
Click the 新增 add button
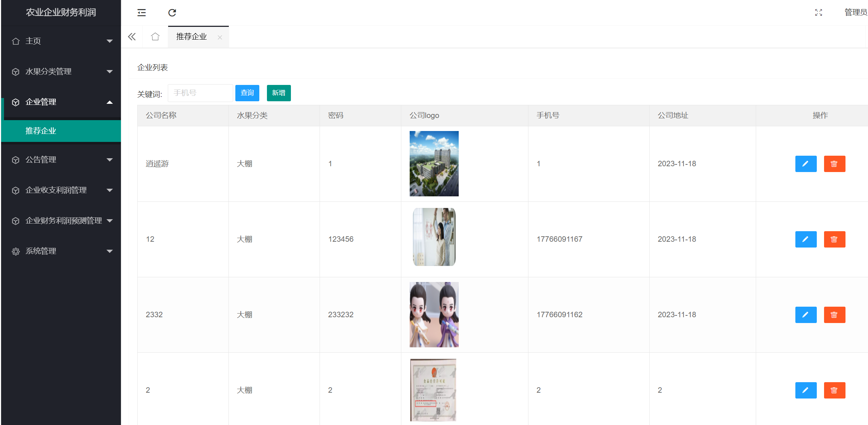pyautogui.click(x=279, y=93)
